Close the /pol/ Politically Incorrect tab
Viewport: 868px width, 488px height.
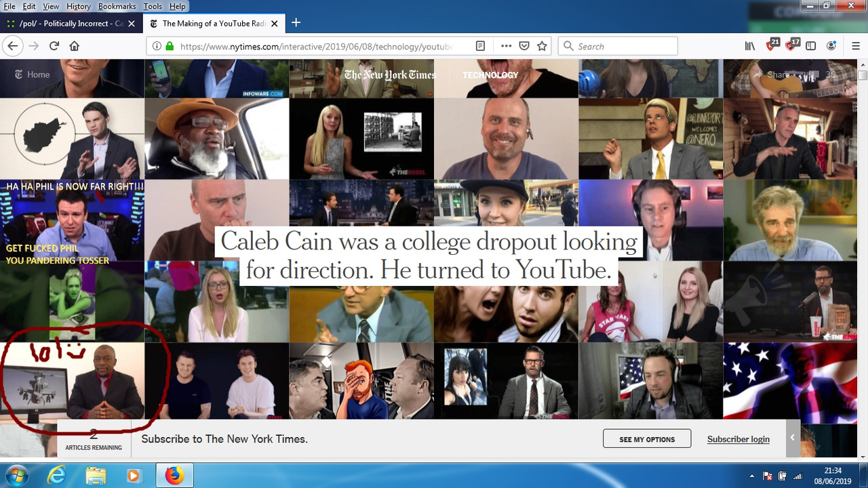pos(132,23)
